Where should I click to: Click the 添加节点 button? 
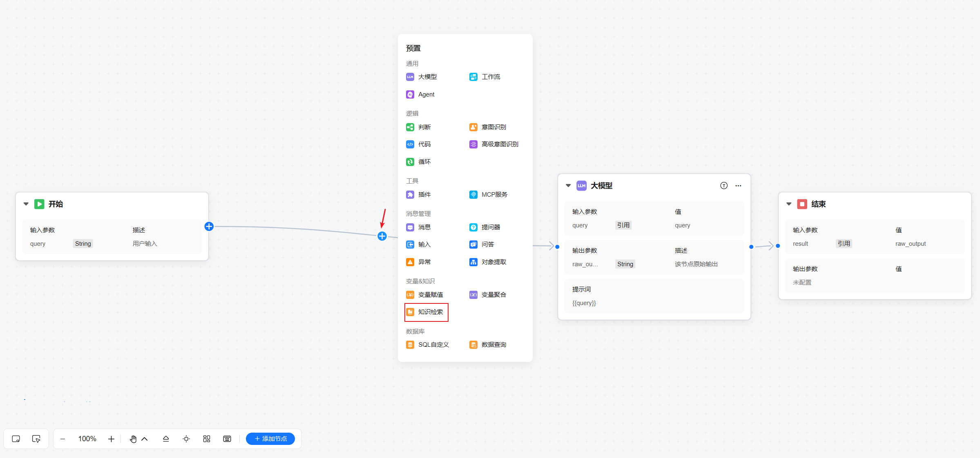pos(270,439)
